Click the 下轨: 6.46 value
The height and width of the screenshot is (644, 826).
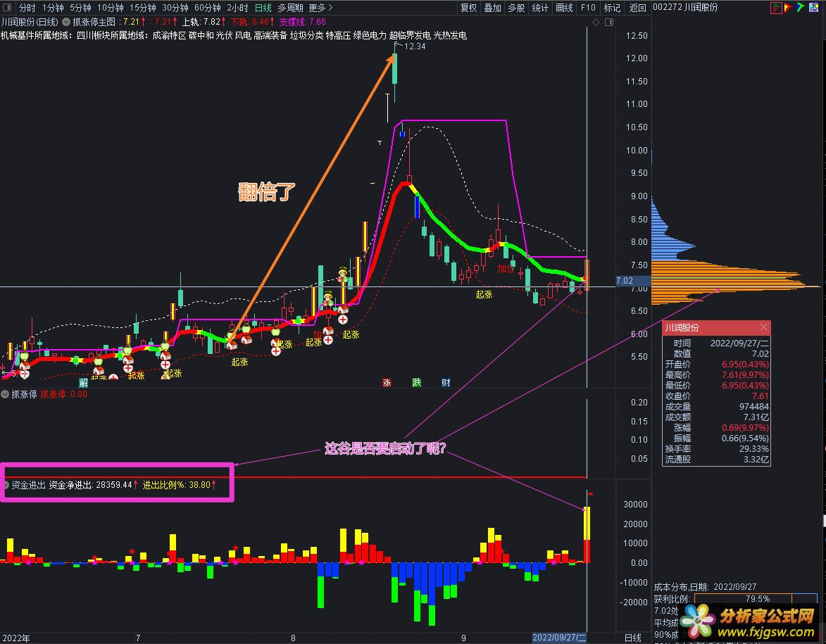pyautogui.click(x=253, y=22)
